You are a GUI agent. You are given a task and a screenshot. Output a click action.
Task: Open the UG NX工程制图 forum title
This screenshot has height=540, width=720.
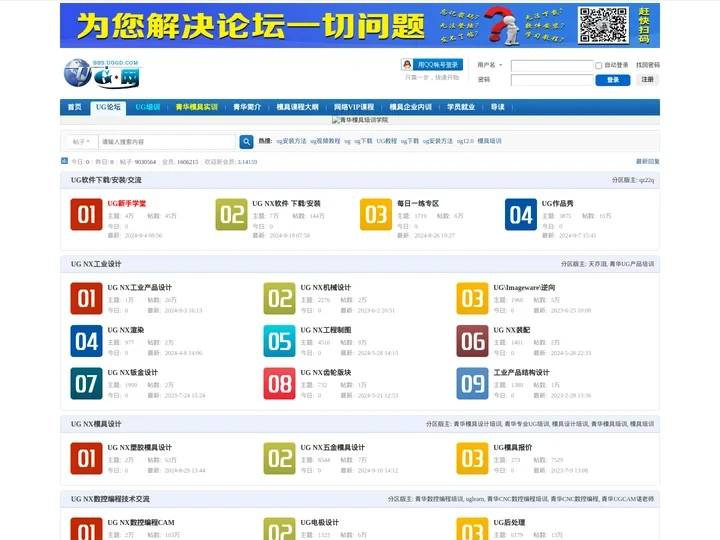[326, 330]
